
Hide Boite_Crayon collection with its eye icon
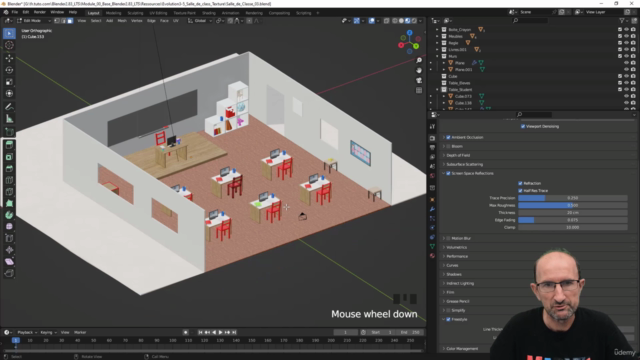[x=627, y=29]
